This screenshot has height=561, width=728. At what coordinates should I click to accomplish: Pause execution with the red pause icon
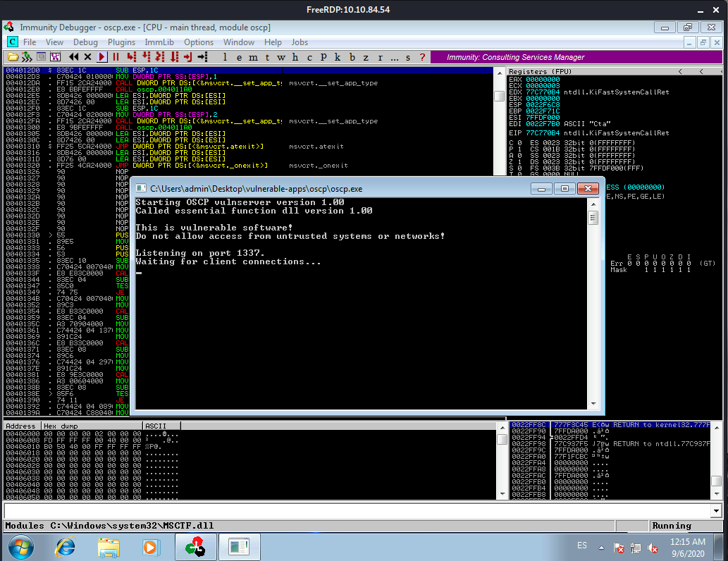pyautogui.click(x=116, y=57)
